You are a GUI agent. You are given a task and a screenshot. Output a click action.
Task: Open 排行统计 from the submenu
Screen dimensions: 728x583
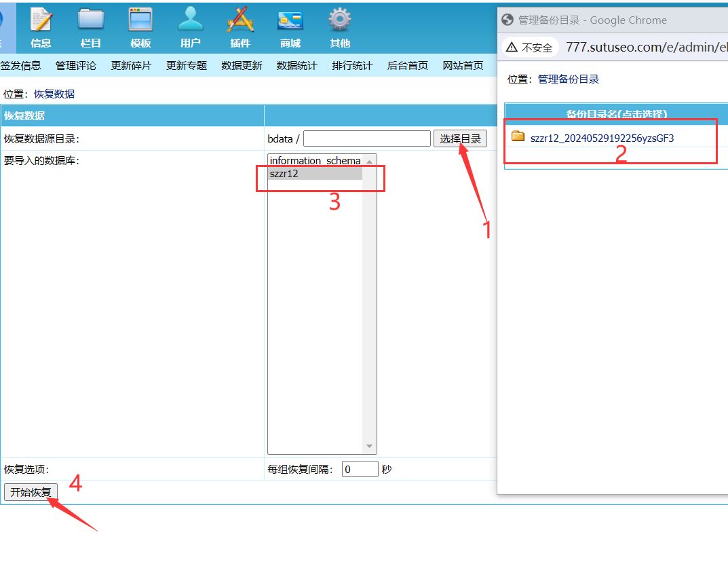[352, 66]
